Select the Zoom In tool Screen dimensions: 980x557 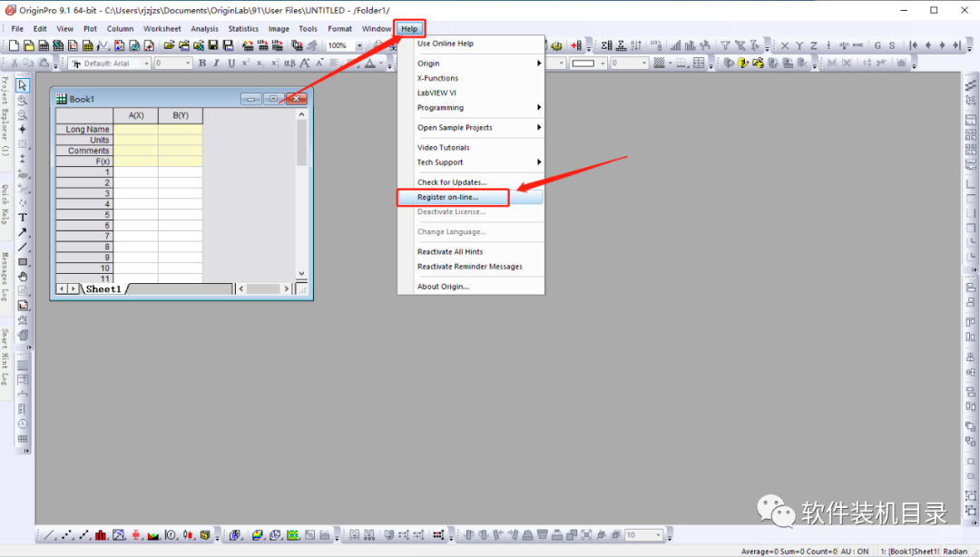(x=23, y=100)
